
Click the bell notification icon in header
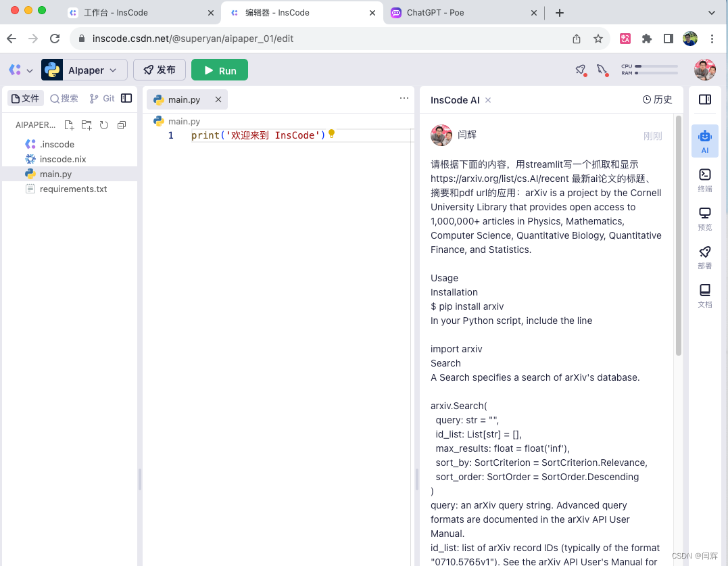click(602, 70)
